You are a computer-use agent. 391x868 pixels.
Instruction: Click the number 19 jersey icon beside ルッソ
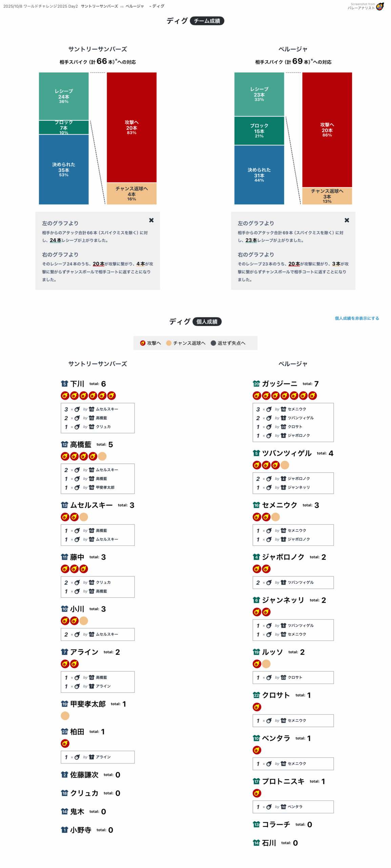256,652
